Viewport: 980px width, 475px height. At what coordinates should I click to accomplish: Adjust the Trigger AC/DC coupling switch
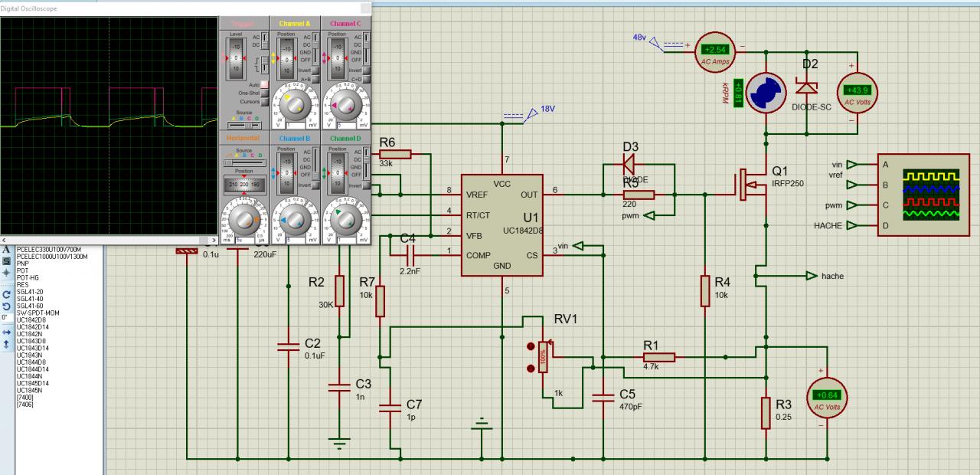[264, 41]
